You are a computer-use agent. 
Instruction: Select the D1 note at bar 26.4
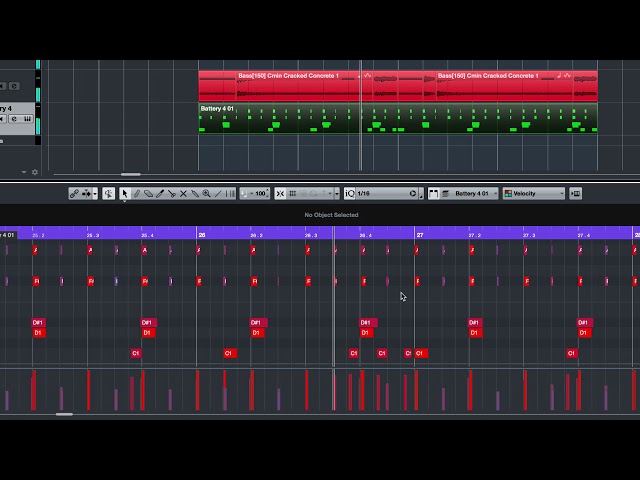[x=365, y=333]
